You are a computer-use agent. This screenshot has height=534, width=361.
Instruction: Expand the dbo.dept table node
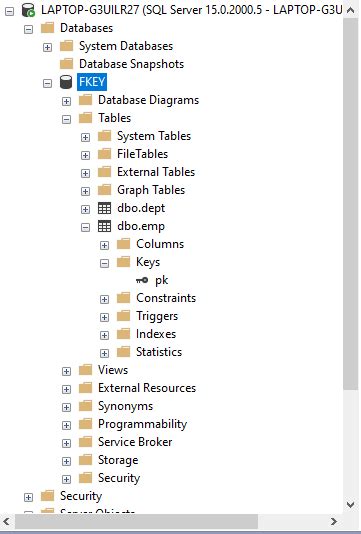[x=85, y=209]
